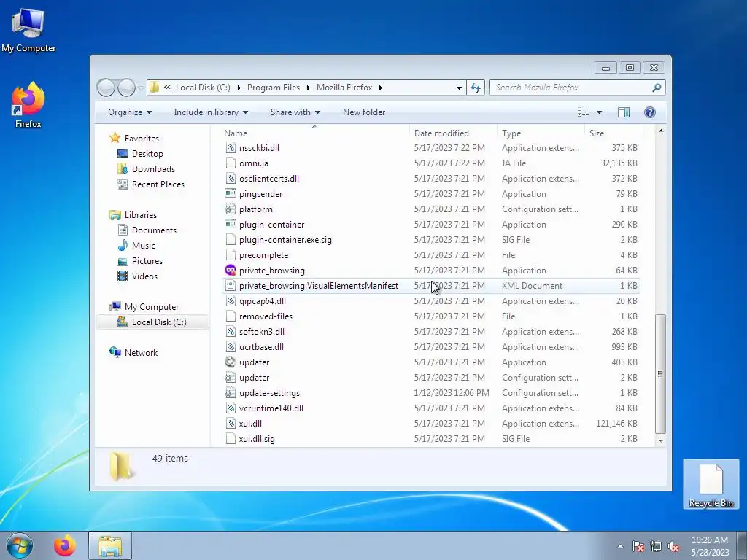Select My Computer in navigation pane
This screenshot has height=560, width=747.
tap(152, 307)
